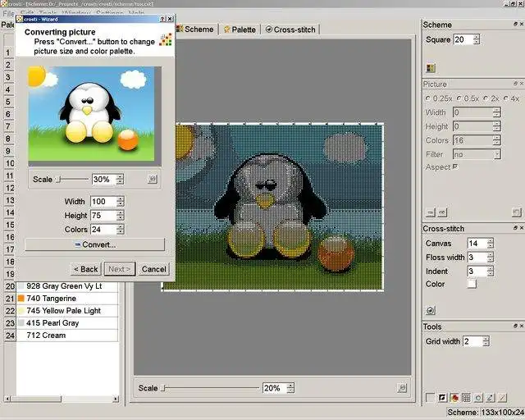This screenshot has height=420, width=525.
Task: Click the Square spinner arrows in Scheme panel
Action: (x=477, y=39)
